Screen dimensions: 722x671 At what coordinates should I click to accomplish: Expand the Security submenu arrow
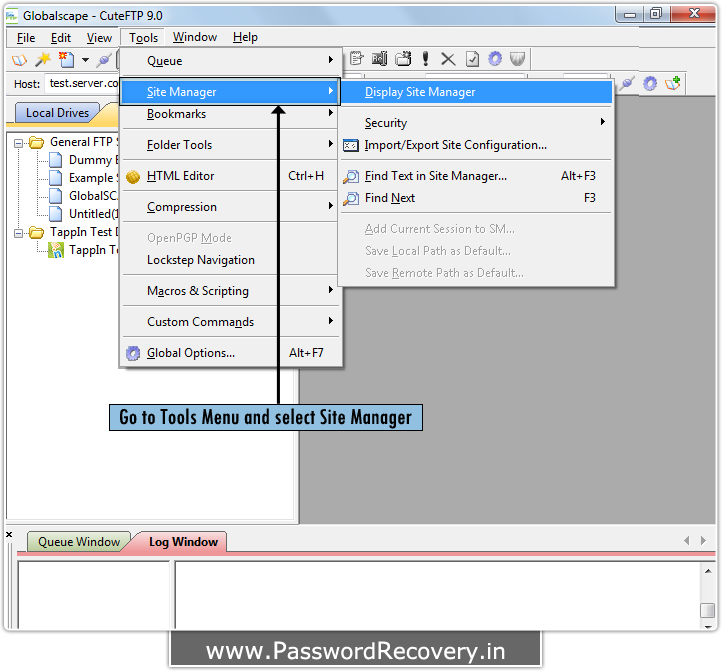coord(602,122)
